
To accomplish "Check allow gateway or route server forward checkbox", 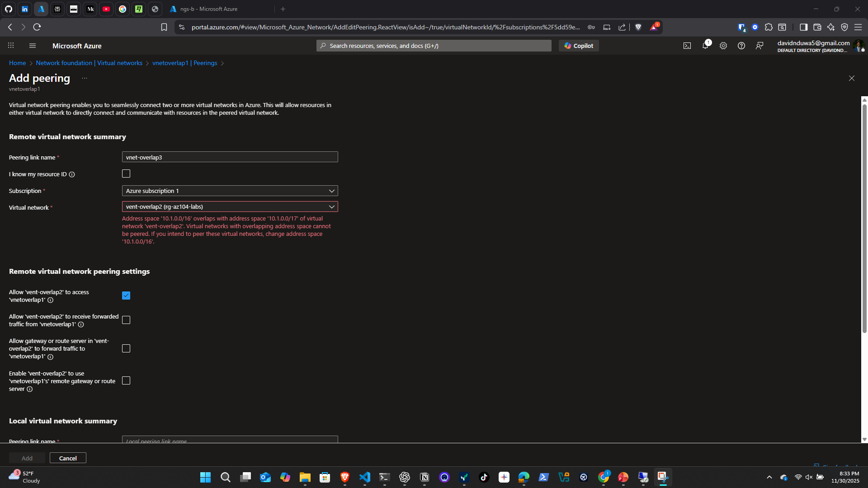I will 126,348.
